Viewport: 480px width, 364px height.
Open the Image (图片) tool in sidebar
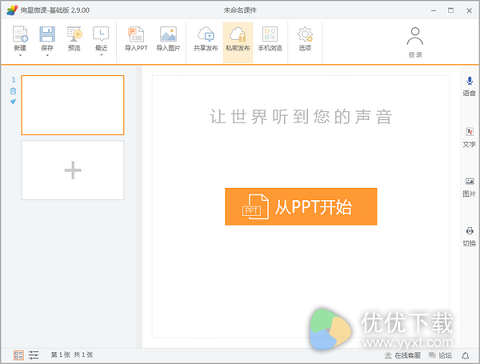tap(469, 187)
